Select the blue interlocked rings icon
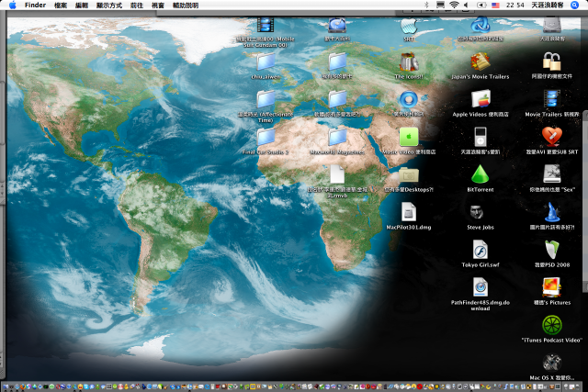The height and width of the screenshot is (392, 588). (x=481, y=26)
